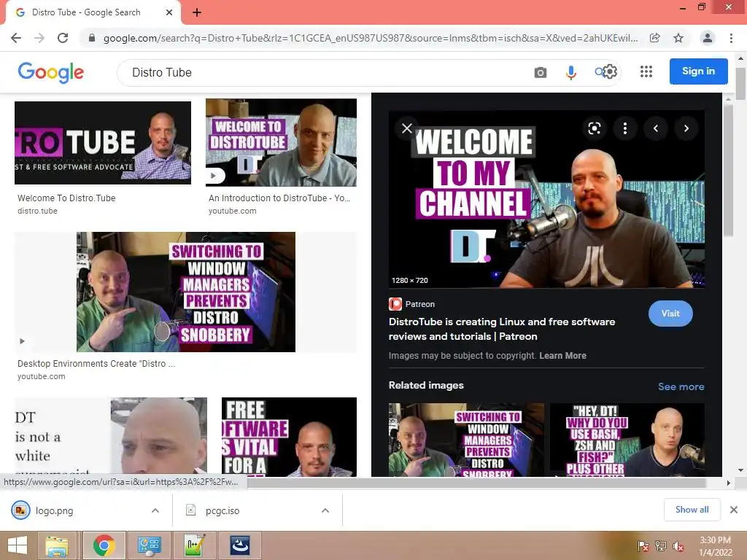This screenshot has width=747, height=560.
Task: Open the Google quick settings gear
Action: click(x=610, y=71)
